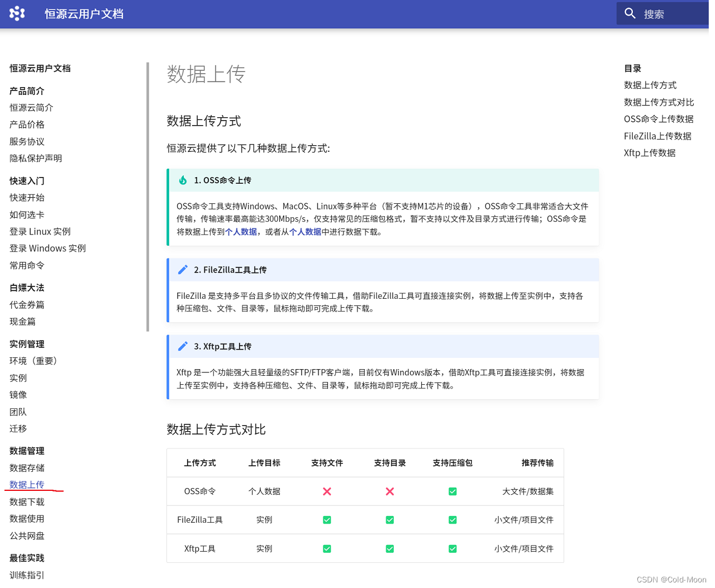Click green check for FileZilla工具 支持压缩包
The image size is (715, 588).
[452, 520]
